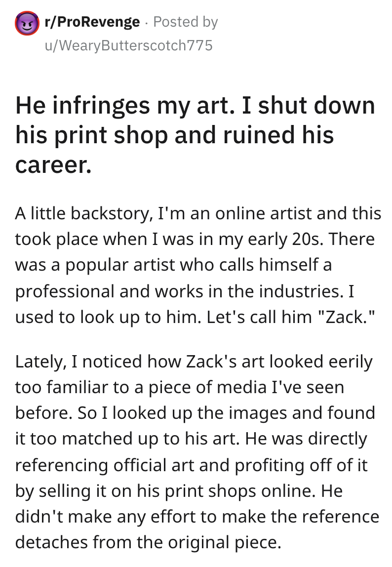Image resolution: width=392 pixels, height=567 pixels.
Task: Click "He infringes my art." in the title
Action: 119,105
